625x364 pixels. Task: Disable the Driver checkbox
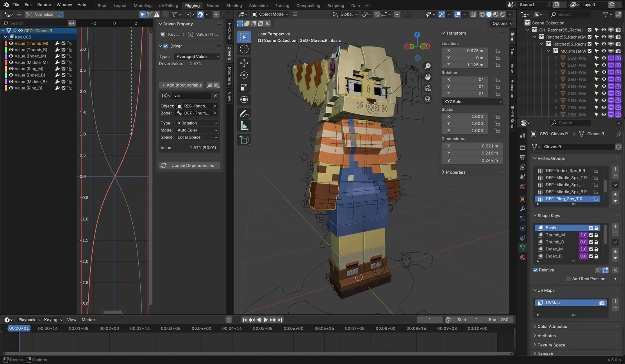[x=166, y=46]
